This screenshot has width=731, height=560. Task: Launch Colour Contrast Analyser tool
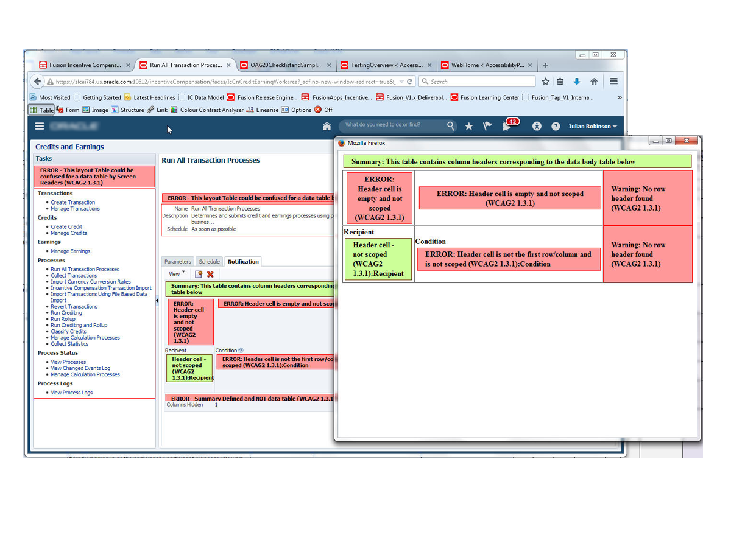coord(207,110)
